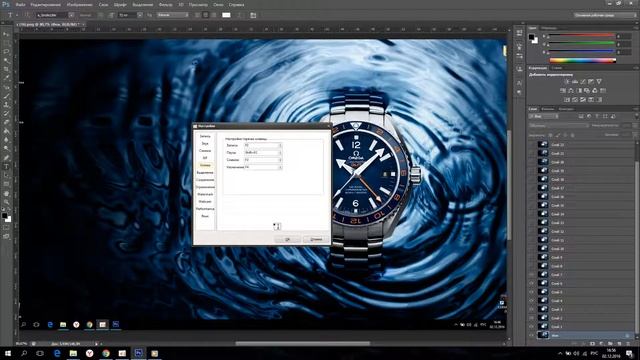Open Chrome from the Windows taskbar

[106, 353]
